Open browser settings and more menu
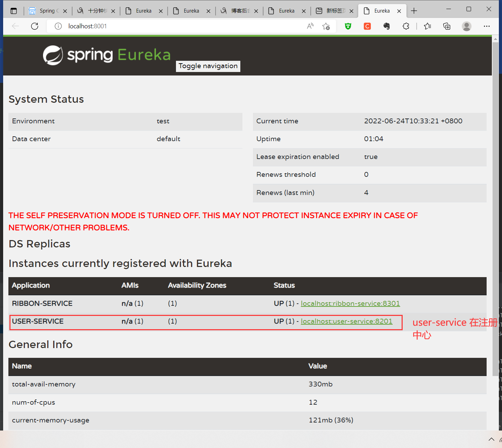 pos(487,26)
